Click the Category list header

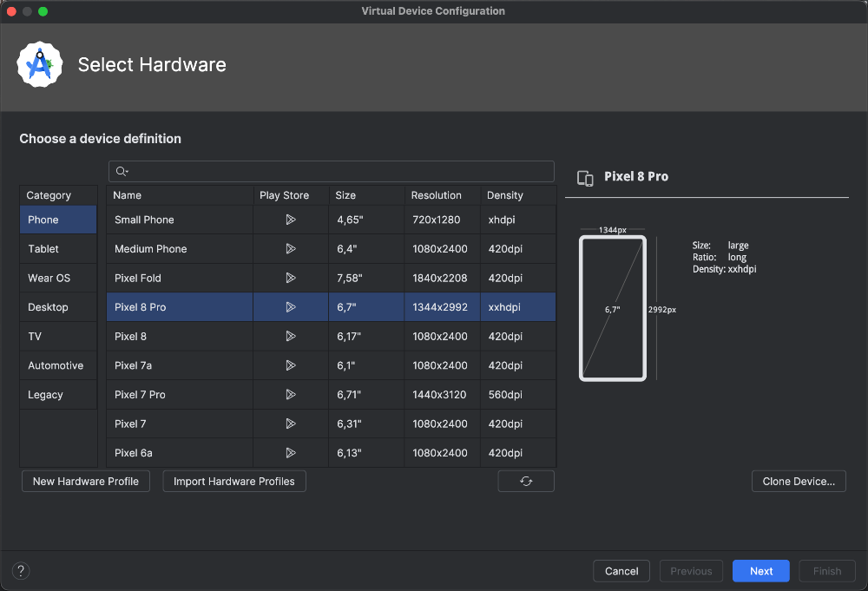58,195
